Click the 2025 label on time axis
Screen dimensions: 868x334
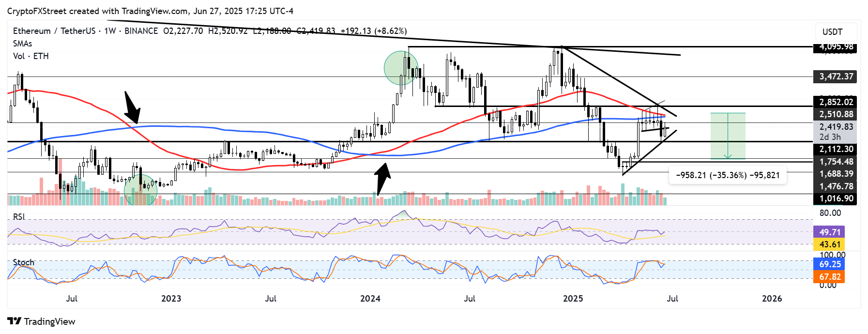click(x=573, y=298)
